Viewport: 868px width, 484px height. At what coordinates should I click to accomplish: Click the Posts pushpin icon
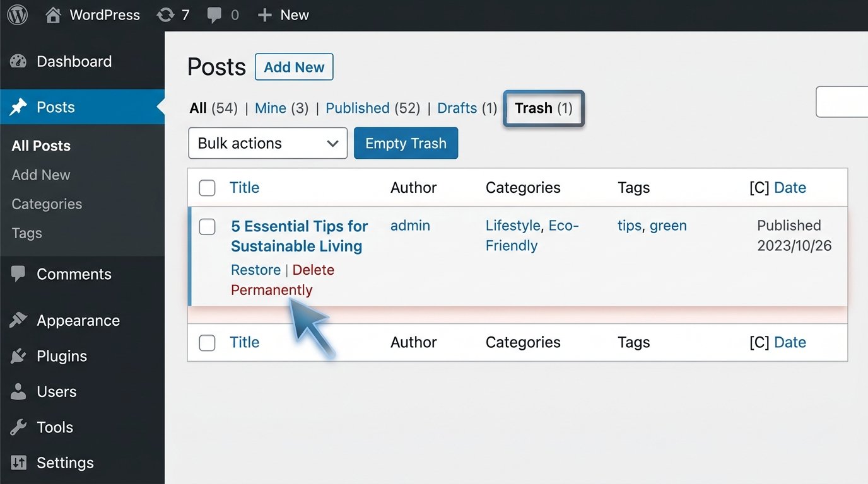click(x=18, y=107)
